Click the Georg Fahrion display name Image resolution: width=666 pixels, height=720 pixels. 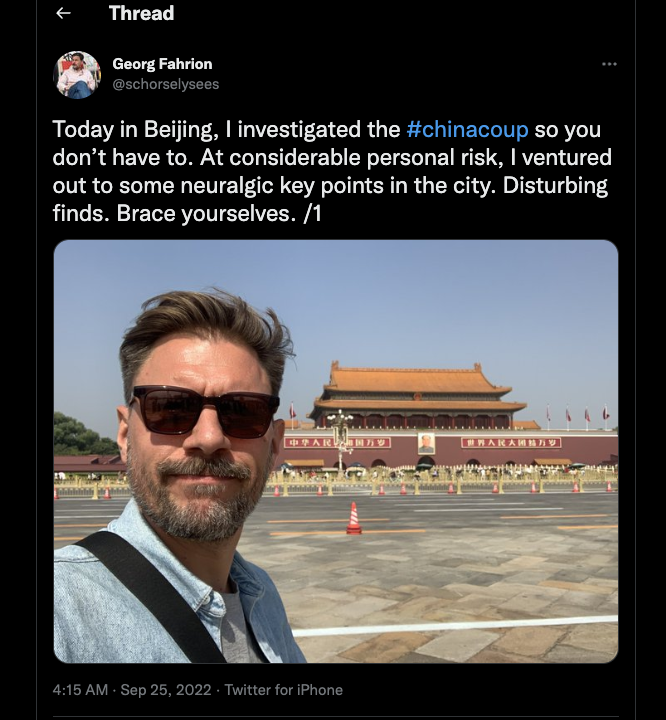click(x=162, y=64)
